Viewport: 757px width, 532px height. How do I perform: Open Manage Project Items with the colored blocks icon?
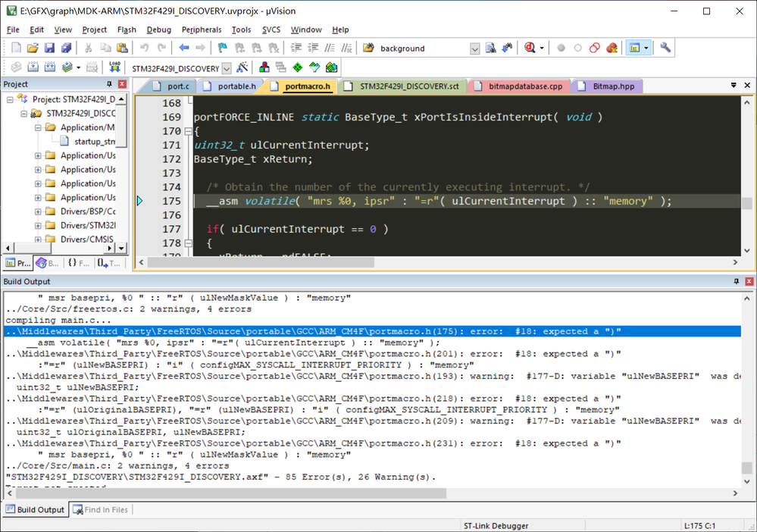click(264, 67)
